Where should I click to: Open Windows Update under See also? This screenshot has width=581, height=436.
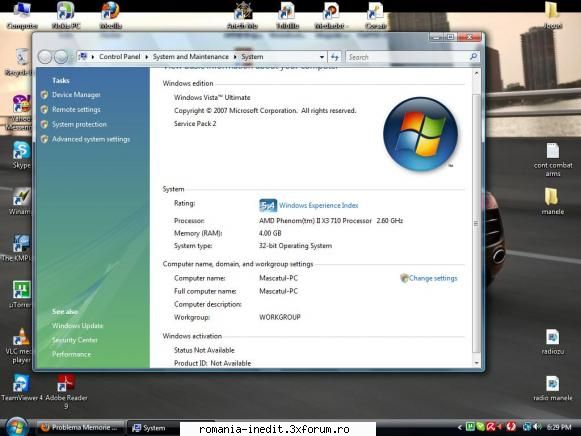click(77, 326)
